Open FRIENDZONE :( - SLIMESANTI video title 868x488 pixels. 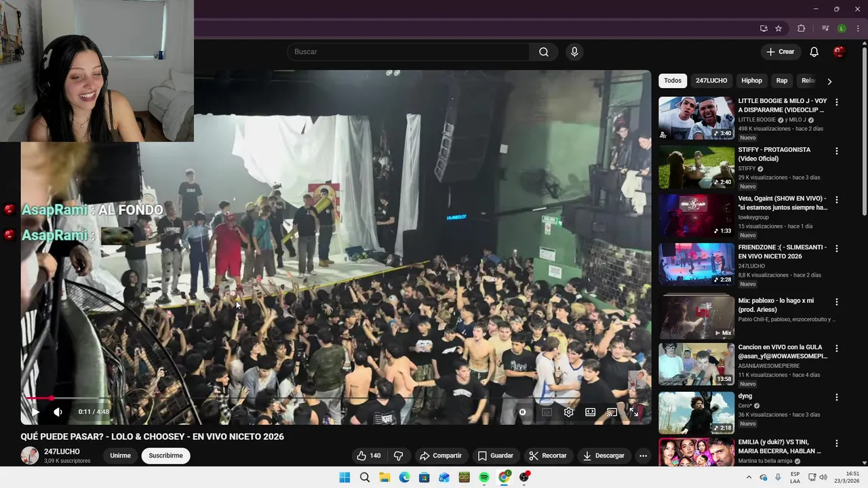pyautogui.click(x=783, y=252)
